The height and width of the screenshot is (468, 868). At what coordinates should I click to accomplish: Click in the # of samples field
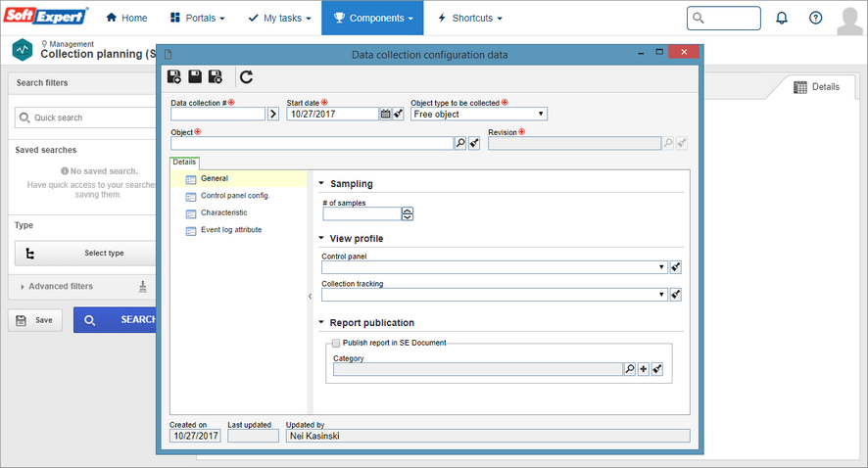click(362, 213)
